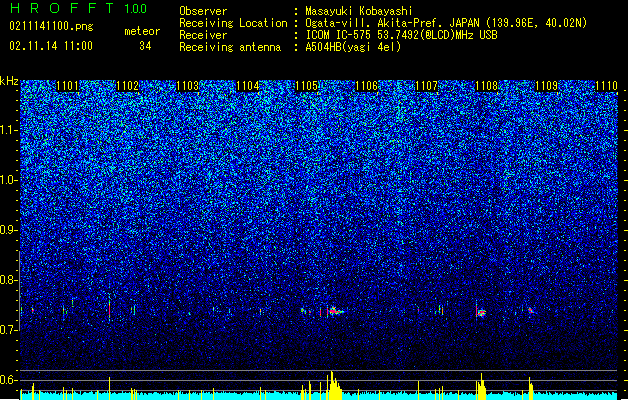Click ICOM IC-575 53.7492 MHz USB text
The height and width of the screenshot is (400, 629).
[402, 35]
